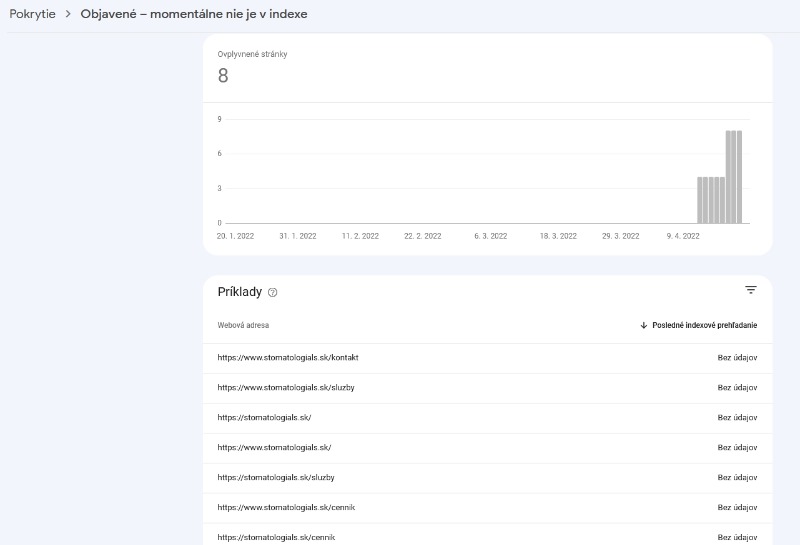Open the filter icon in Príklady
This screenshot has width=800, height=545.
750,290
